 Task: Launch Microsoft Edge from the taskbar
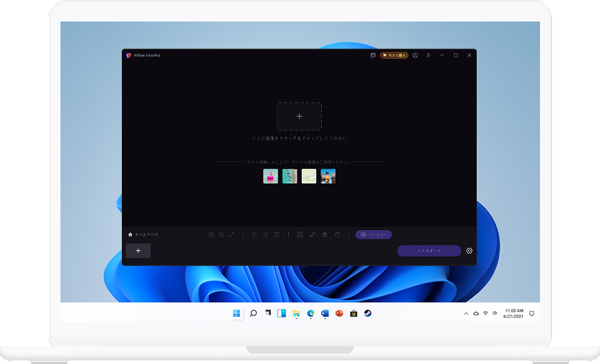click(x=310, y=314)
